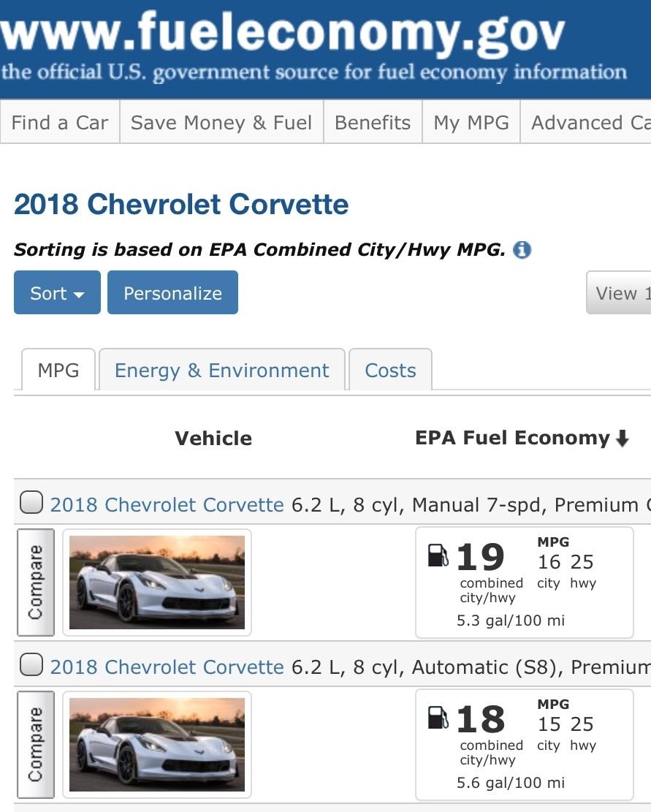
Task: Tick the Automatic (S8) Corvette checkbox
Action: click(x=31, y=665)
